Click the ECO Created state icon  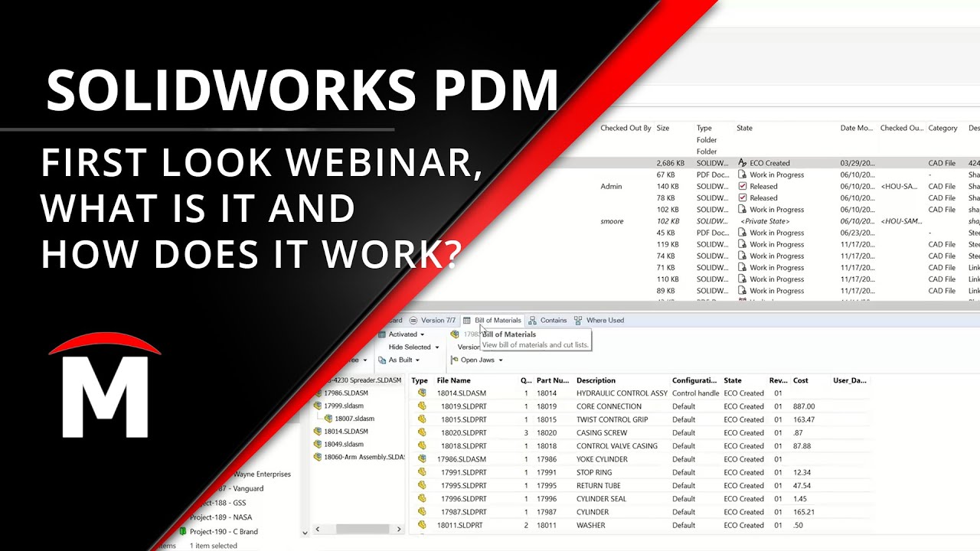point(742,163)
